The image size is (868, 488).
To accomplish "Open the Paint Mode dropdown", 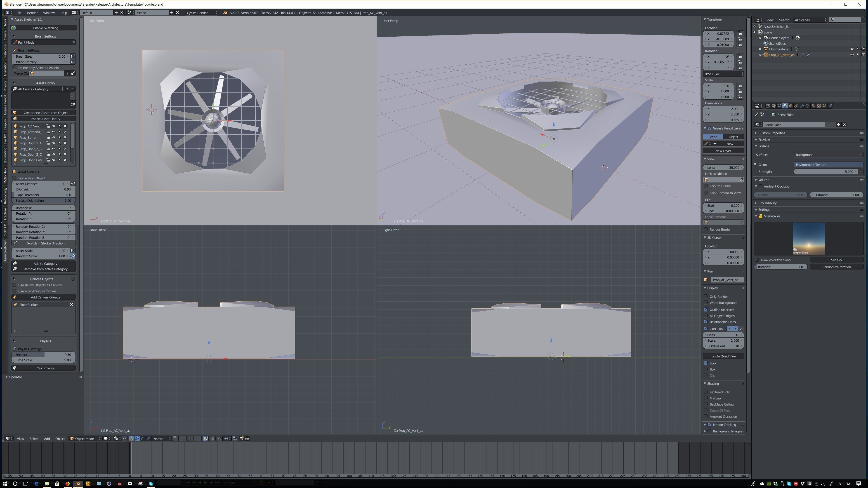I will coord(44,42).
